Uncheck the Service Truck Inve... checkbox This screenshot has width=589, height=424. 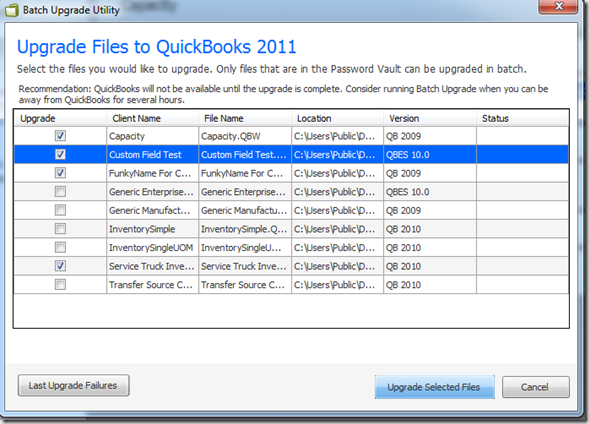tap(60, 266)
